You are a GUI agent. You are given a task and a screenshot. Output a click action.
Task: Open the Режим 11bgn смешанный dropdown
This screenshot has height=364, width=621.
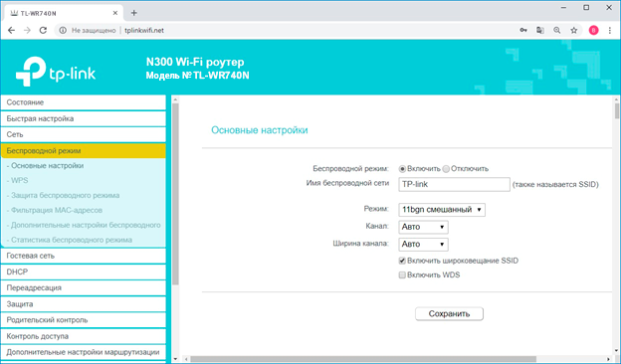click(x=442, y=210)
